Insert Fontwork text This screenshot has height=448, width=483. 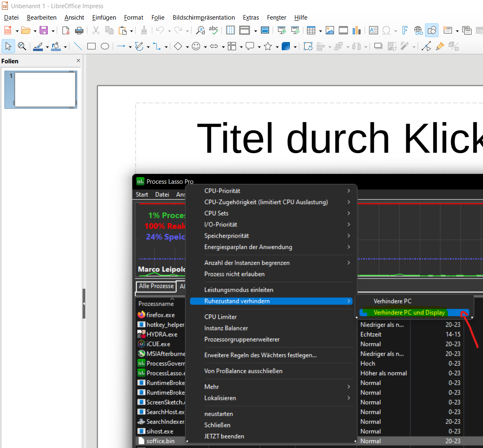pos(405,30)
